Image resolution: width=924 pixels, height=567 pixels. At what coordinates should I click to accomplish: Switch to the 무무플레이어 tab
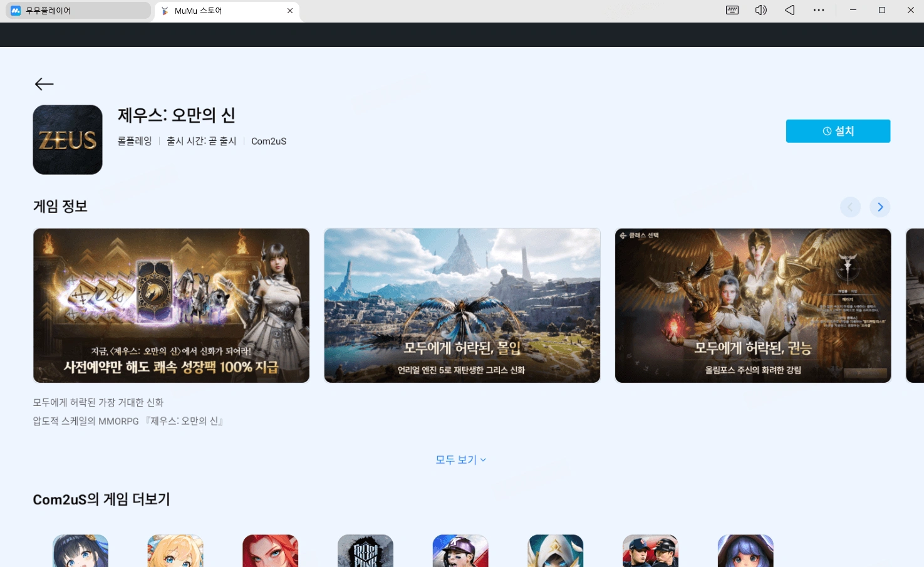tap(78, 11)
